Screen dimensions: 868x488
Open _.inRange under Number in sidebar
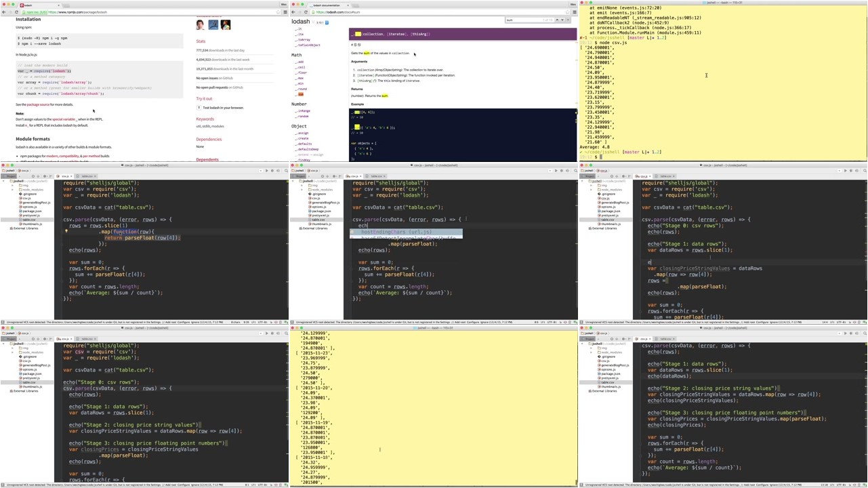(303, 110)
